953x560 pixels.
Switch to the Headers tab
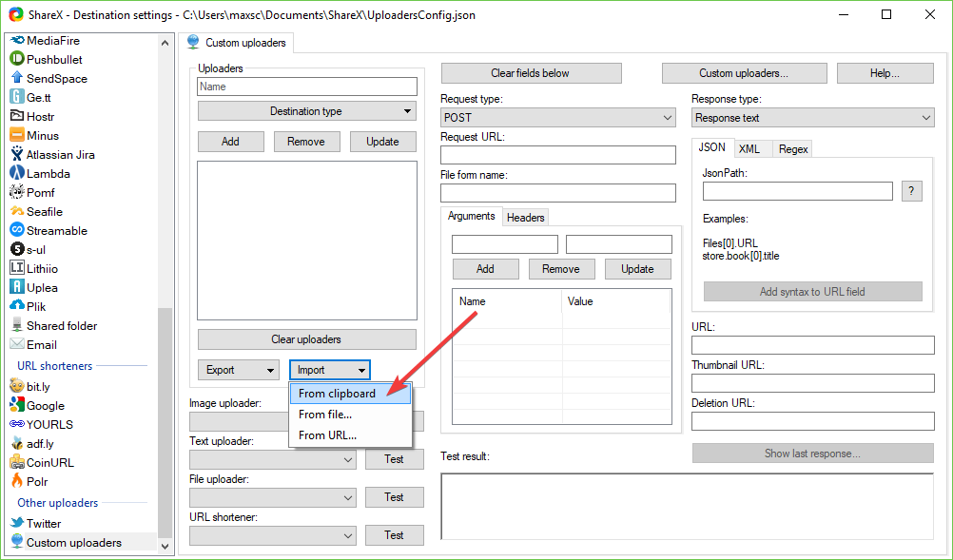(x=525, y=218)
